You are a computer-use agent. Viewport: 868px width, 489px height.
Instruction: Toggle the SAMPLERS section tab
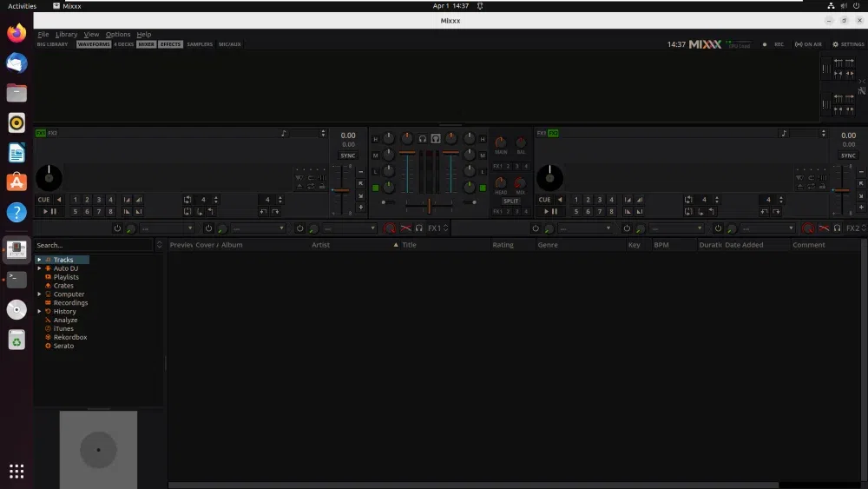tap(200, 44)
